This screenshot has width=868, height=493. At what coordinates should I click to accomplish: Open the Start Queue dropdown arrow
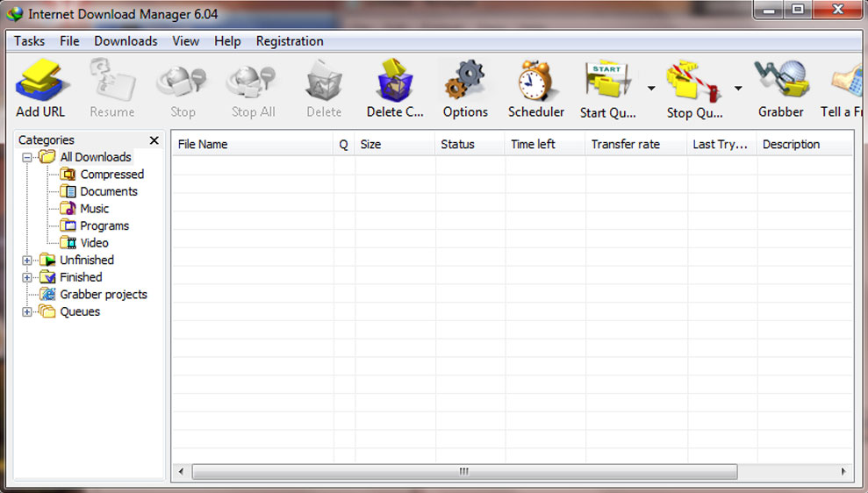coord(651,88)
